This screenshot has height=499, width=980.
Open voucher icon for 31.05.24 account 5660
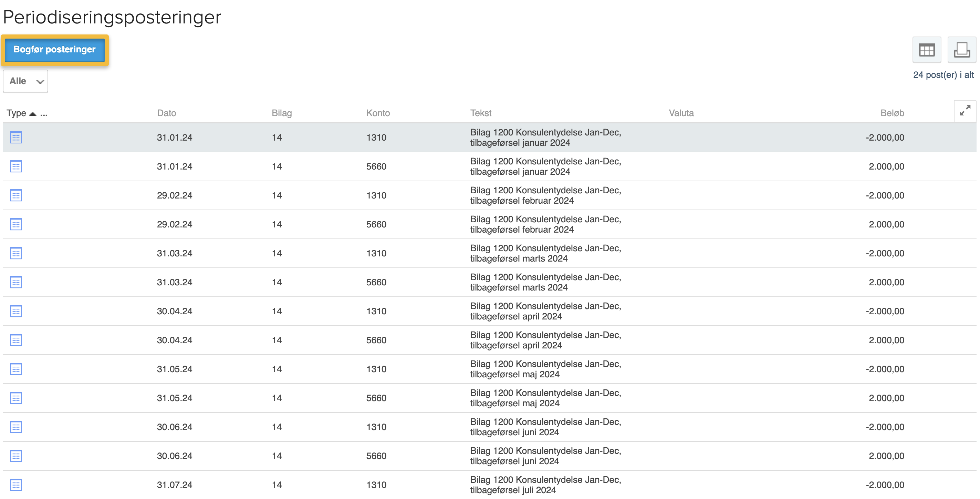click(x=16, y=398)
